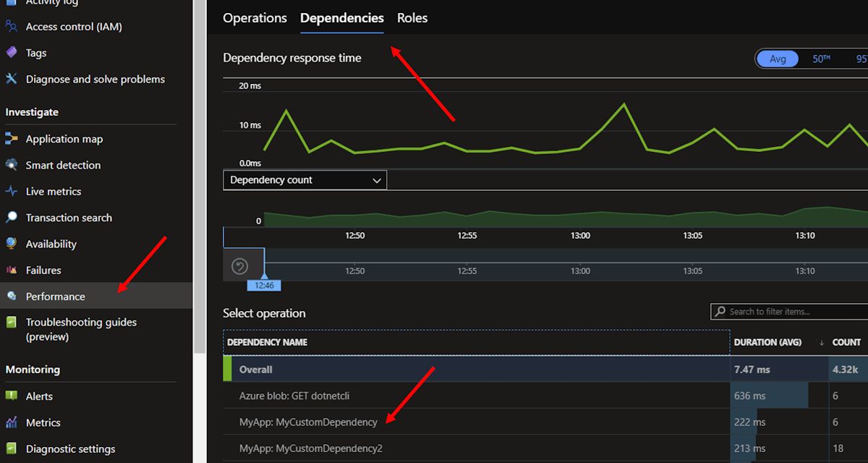Open Alerts from the sidebar

[x=38, y=396]
